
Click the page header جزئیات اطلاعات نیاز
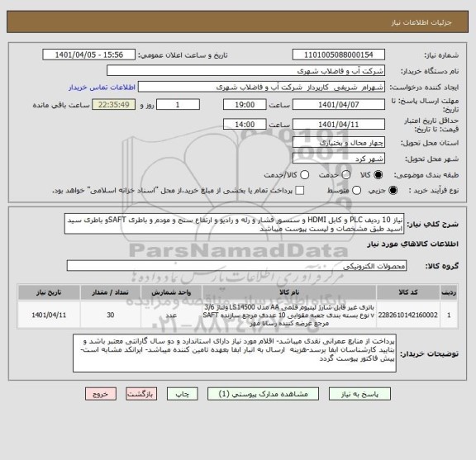pos(421,22)
